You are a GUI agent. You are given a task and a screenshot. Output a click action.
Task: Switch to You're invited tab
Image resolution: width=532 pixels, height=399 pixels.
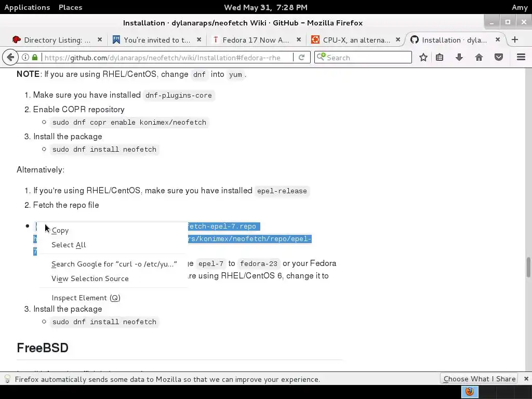[156, 40]
